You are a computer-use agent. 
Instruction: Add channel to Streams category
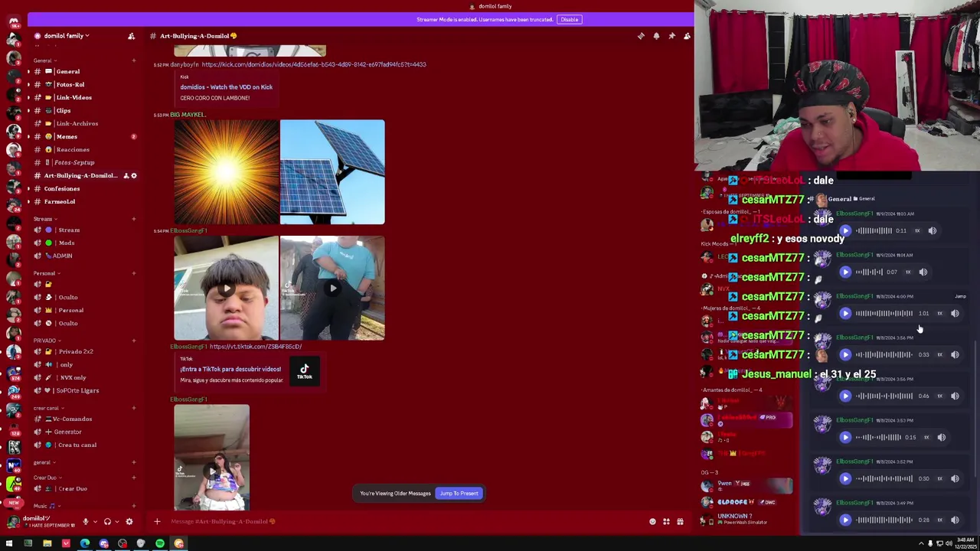(133, 219)
